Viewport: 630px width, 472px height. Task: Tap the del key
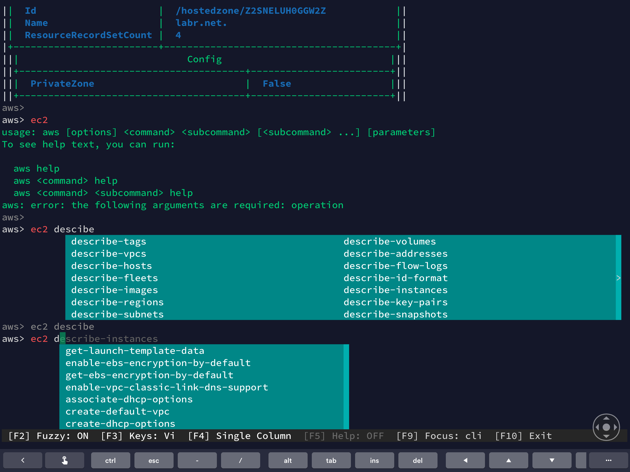(x=417, y=460)
